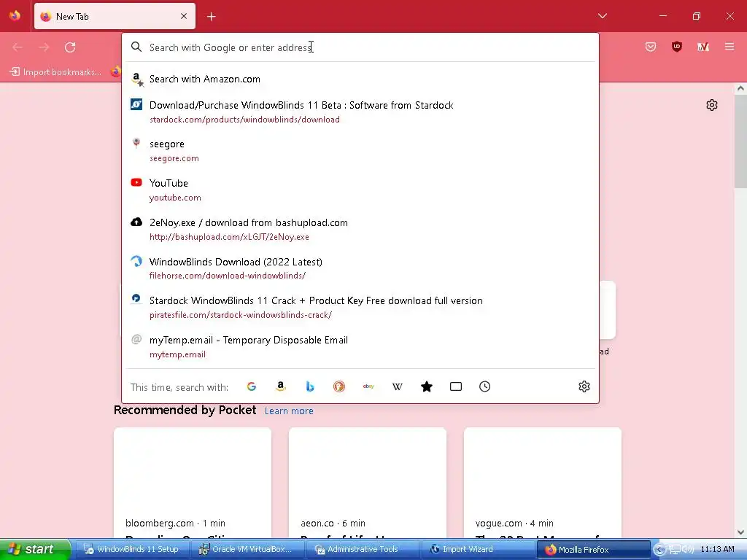Expand the list all tabs chevron
The width and height of the screenshot is (747, 560).
603,16
